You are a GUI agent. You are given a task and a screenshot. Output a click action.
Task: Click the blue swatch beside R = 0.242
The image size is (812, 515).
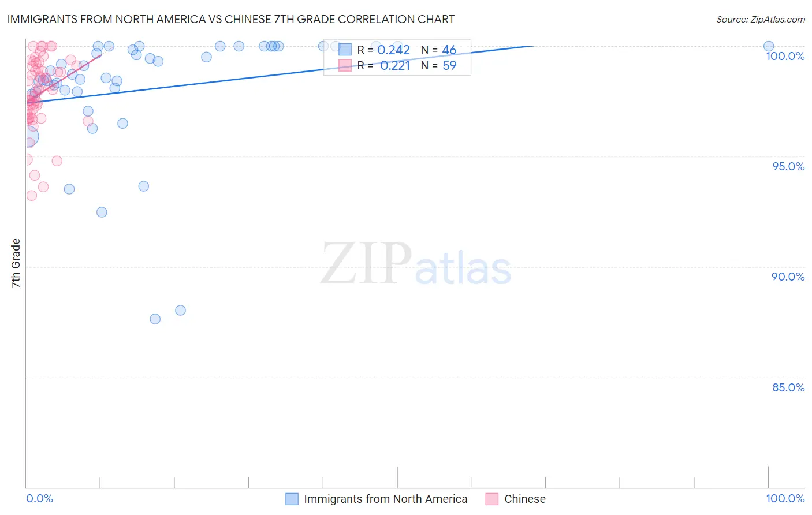(x=345, y=50)
